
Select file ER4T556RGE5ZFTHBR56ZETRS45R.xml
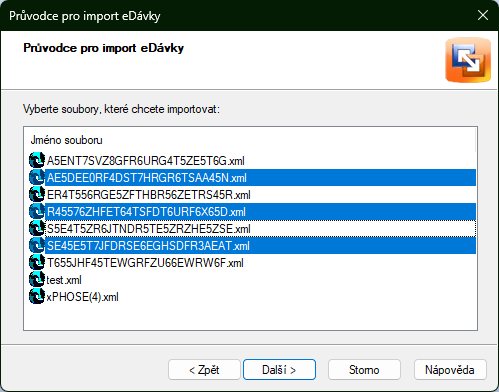pyautogui.click(x=149, y=195)
